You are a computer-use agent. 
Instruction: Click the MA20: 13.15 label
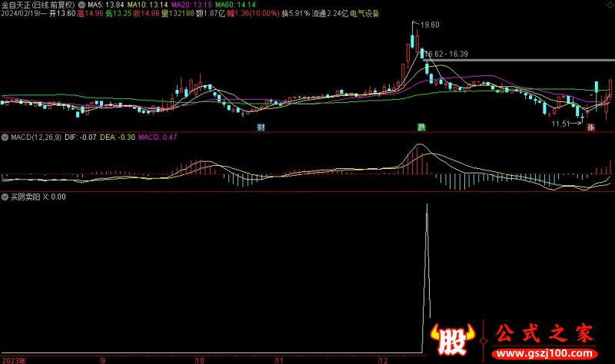point(191,5)
